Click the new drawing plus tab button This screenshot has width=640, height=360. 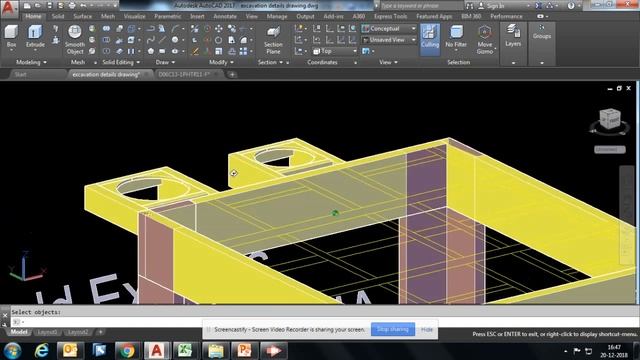pos(232,74)
